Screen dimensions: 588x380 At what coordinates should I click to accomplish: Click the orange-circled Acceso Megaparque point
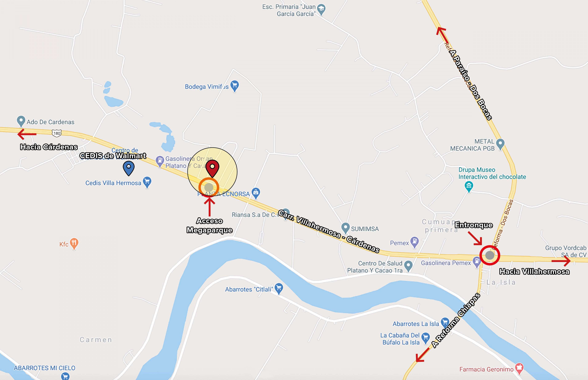click(x=209, y=187)
